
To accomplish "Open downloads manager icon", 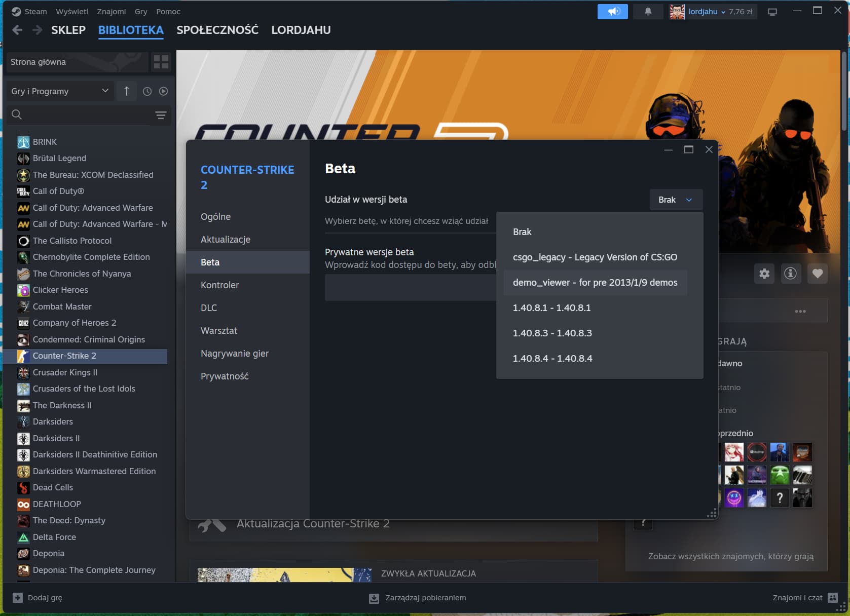I will [374, 598].
